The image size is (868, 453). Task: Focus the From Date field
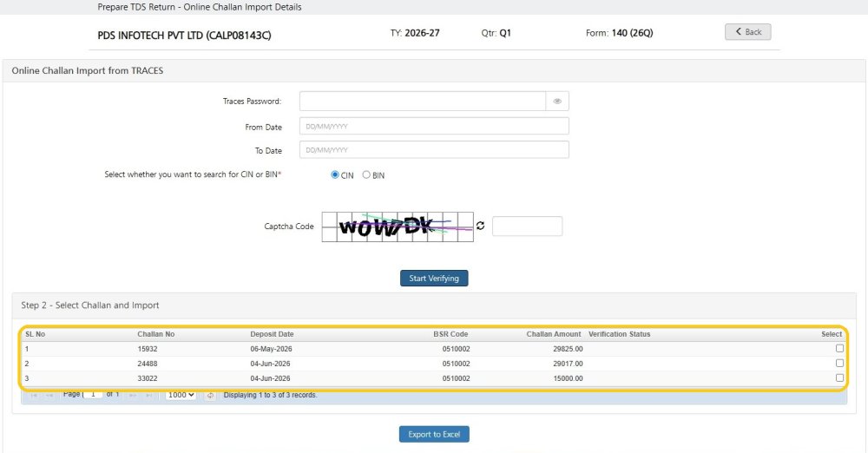click(x=434, y=126)
